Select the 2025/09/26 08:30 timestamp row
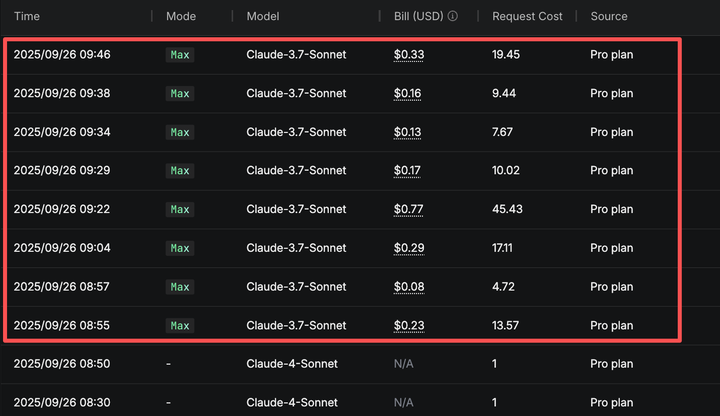 click(62, 402)
